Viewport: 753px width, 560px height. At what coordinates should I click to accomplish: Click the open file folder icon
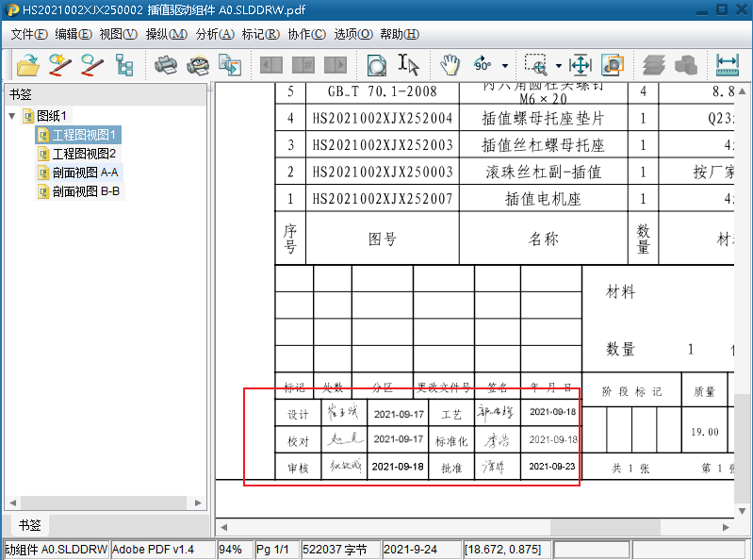[28, 65]
